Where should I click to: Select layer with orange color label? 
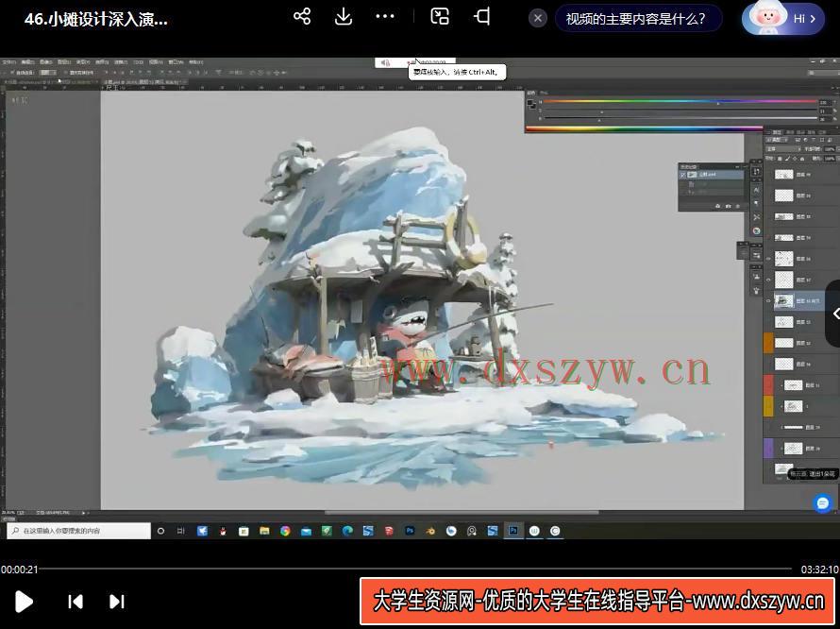click(801, 343)
